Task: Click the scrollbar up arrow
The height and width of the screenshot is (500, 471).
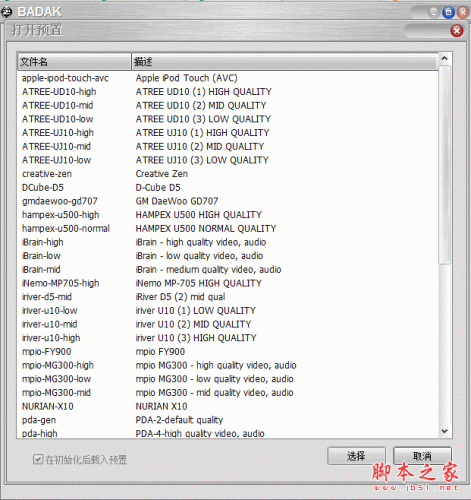Action: [444, 59]
